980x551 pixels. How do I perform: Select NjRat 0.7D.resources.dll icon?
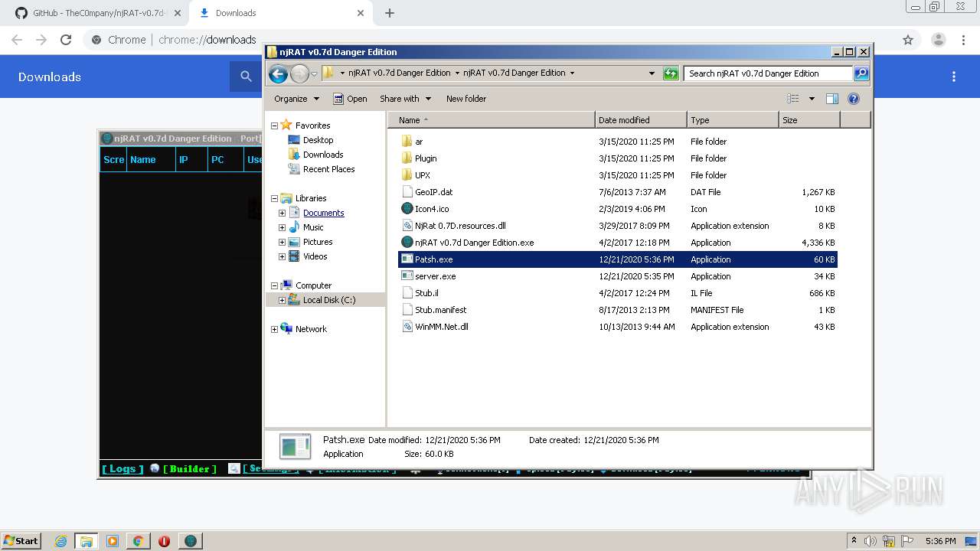[x=407, y=226]
